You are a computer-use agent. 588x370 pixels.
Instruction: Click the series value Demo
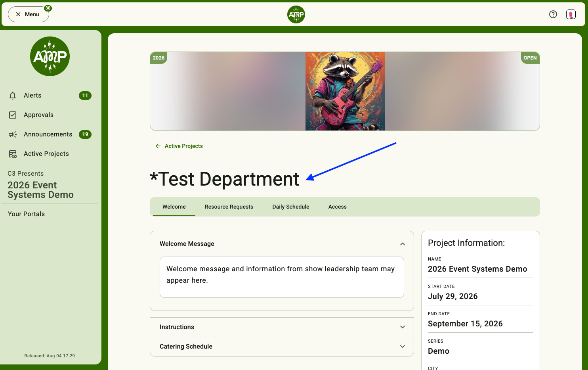(x=439, y=351)
